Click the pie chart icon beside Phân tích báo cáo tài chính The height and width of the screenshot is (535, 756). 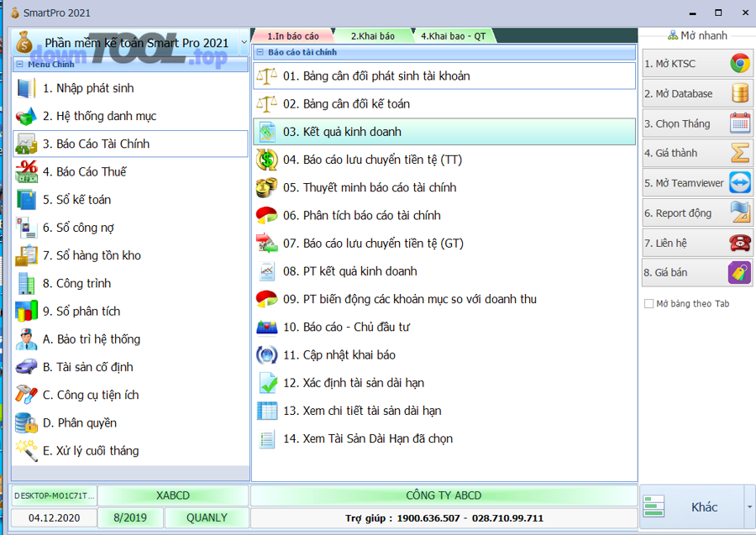click(x=266, y=216)
